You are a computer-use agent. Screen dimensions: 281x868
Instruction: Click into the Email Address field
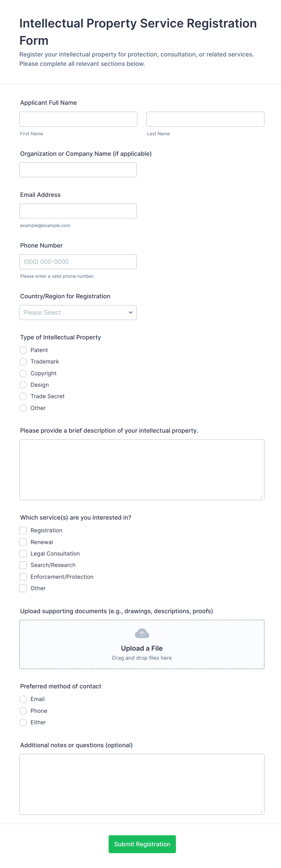[x=78, y=211]
